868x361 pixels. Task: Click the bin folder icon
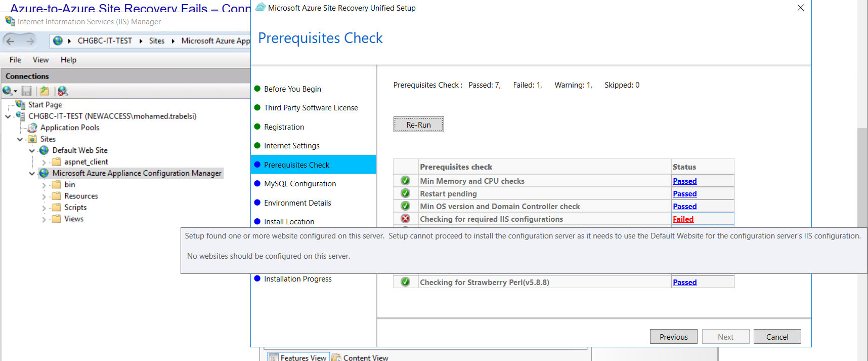tap(56, 184)
